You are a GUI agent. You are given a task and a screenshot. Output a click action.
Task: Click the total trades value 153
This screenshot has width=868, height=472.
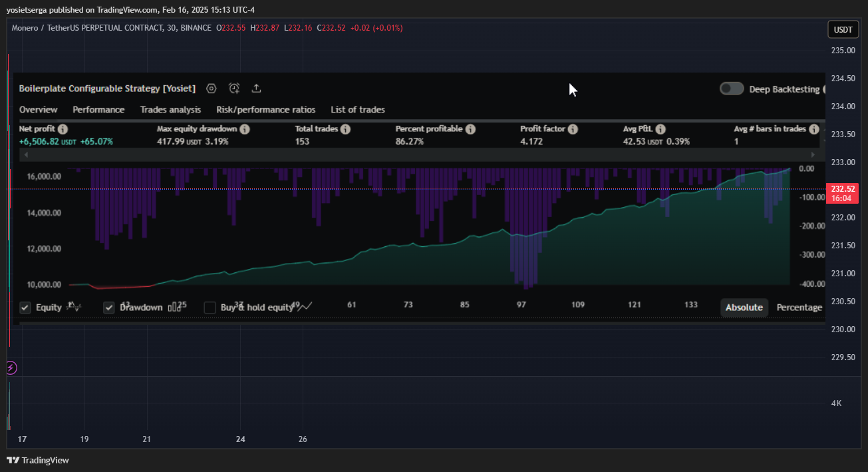[302, 142]
